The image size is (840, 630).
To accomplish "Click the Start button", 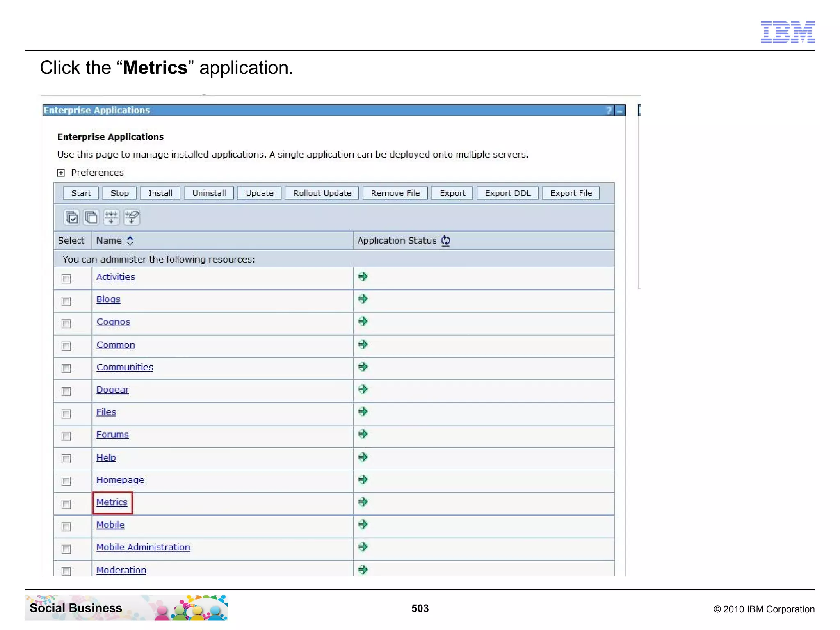I will tap(81, 193).
